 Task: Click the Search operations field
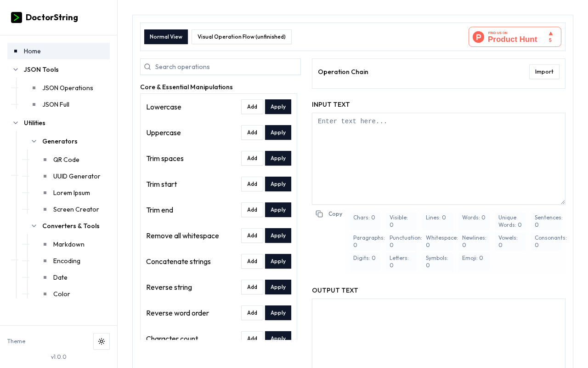[x=220, y=67]
